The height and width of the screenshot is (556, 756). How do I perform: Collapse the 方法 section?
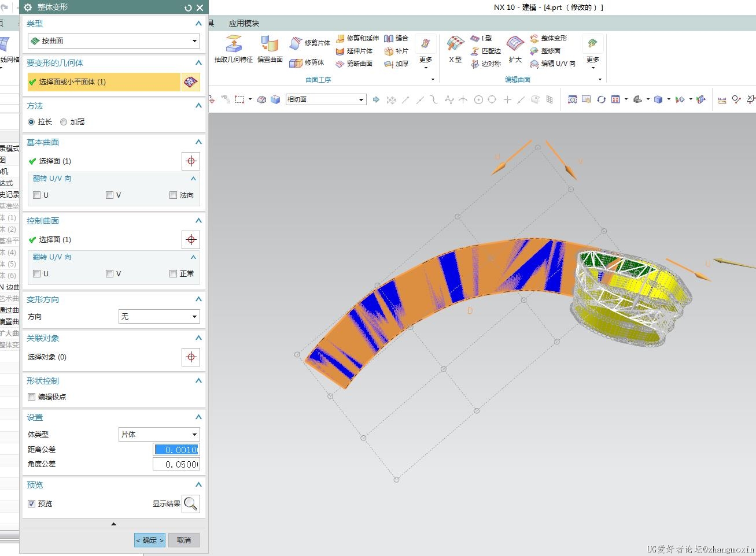[198, 106]
